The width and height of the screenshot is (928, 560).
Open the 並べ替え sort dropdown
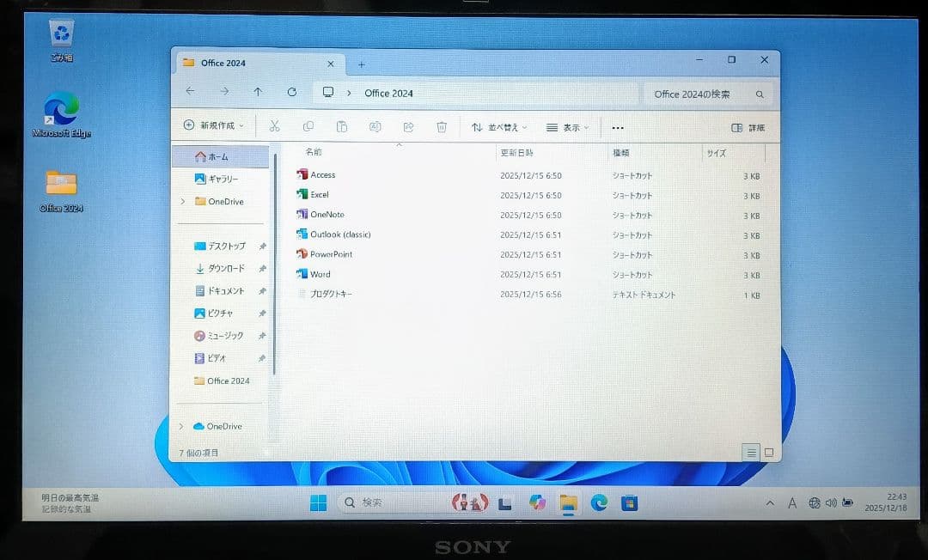[x=500, y=126]
